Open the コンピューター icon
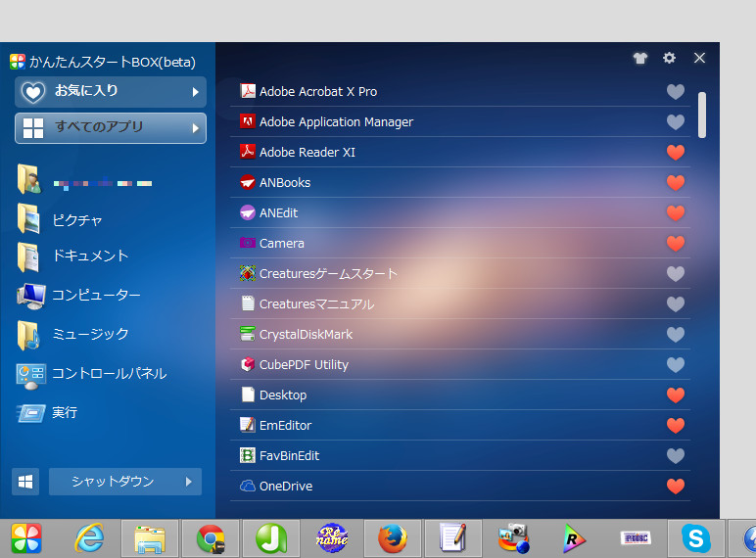 pos(31,296)
